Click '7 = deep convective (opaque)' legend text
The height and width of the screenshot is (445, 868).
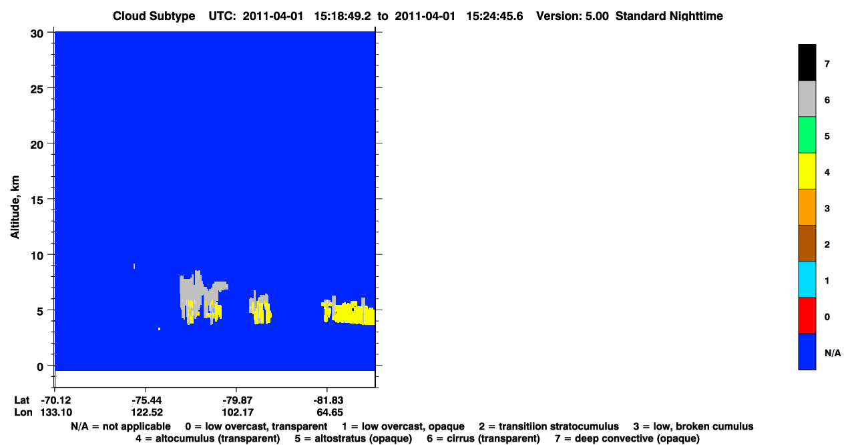click(627, 438)
